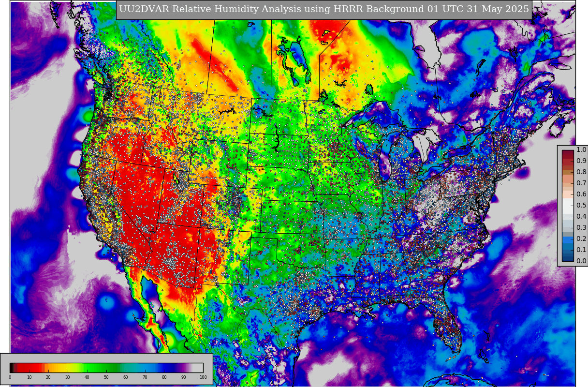
Task: Click the '100' tick label on the humidity colorbar
Action: [x=203, y=377]
